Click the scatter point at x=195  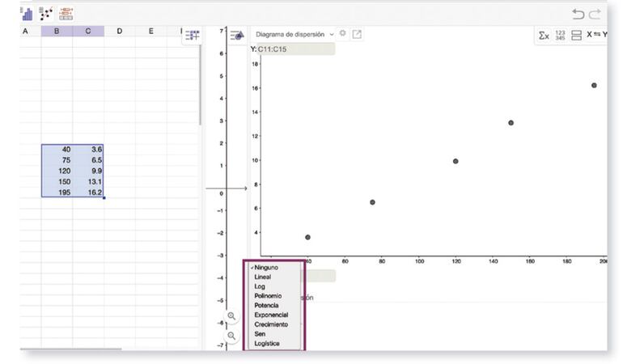(x=594, y=86)
